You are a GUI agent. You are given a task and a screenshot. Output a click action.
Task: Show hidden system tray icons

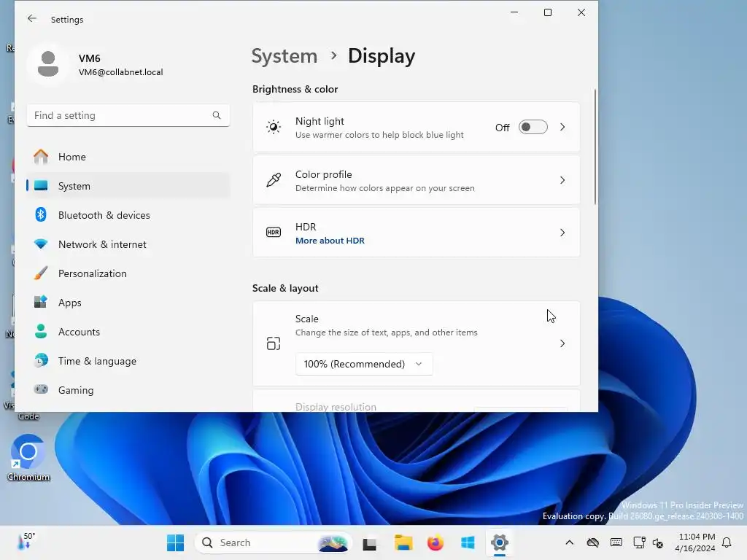point(569,542)
